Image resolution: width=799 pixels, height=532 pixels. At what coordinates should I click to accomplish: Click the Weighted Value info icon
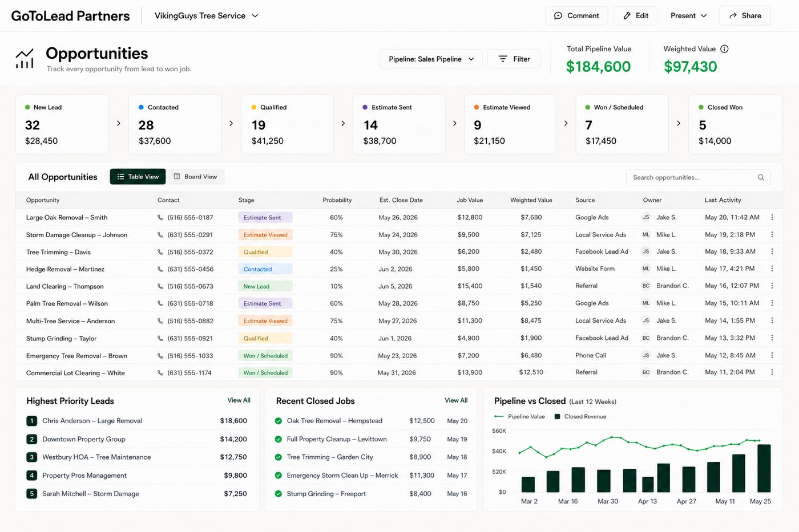click(x=724, y=49)
